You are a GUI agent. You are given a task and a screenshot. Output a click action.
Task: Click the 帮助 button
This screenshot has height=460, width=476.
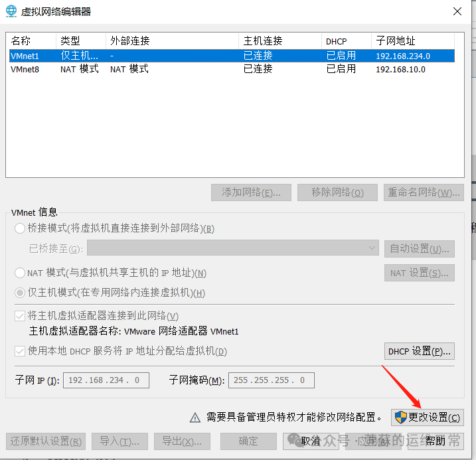tap(436, 441)
